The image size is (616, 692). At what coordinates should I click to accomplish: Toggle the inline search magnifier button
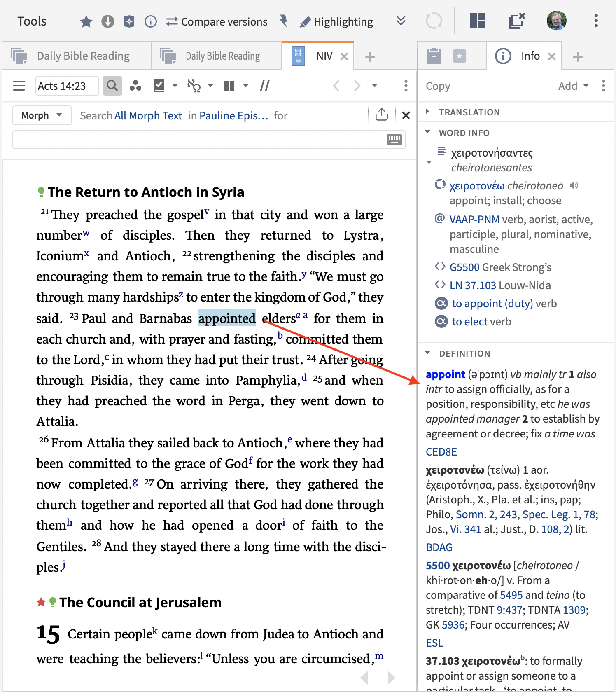click(x=112, y=86)
